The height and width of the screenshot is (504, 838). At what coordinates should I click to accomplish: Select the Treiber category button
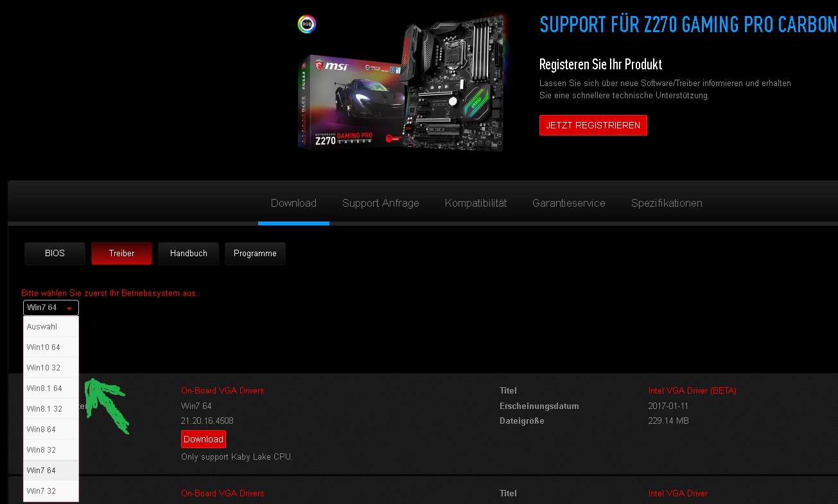[x=121, y=253]
